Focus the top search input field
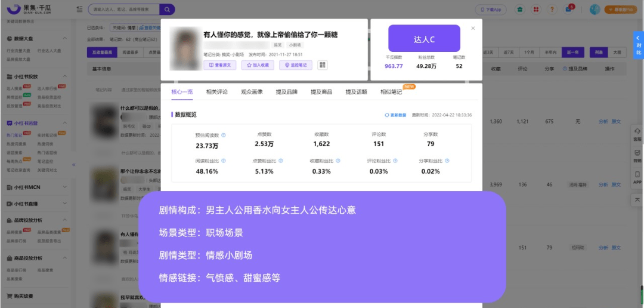Viewport: 644px width, 308px height. 125,9
